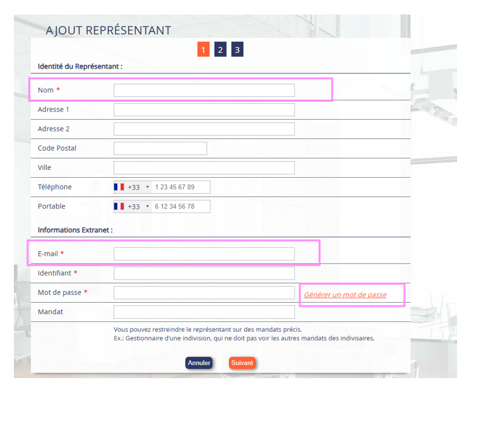The image size is (504, 433).
Task: Click the Téléphone number input
Action: pos(181,187)
